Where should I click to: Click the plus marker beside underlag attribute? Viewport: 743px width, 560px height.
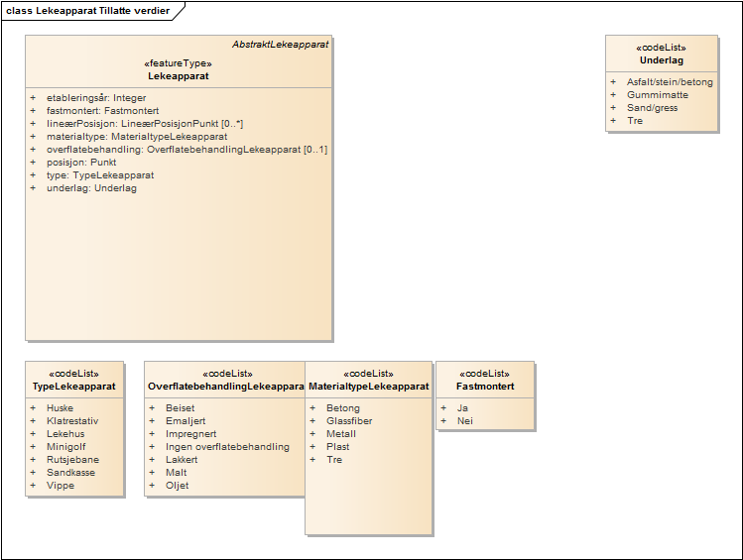pyautogui.click(x=33, y=188)
